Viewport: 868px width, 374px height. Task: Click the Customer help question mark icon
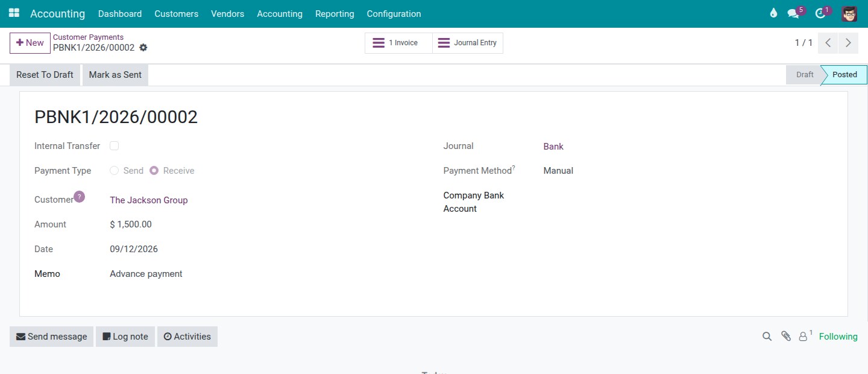click(80, 197)
